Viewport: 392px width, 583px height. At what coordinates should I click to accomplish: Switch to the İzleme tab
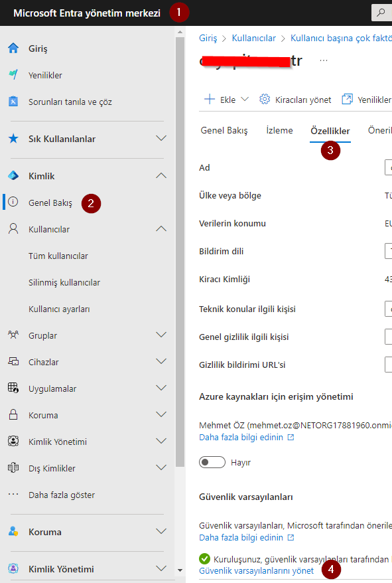tap(279, 131)
